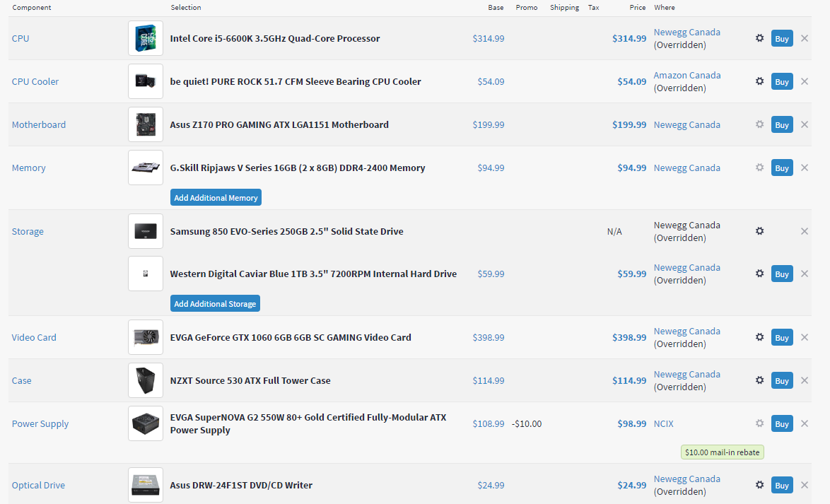Remove the EVGA SuperNOVA power supply

point(805,423)
